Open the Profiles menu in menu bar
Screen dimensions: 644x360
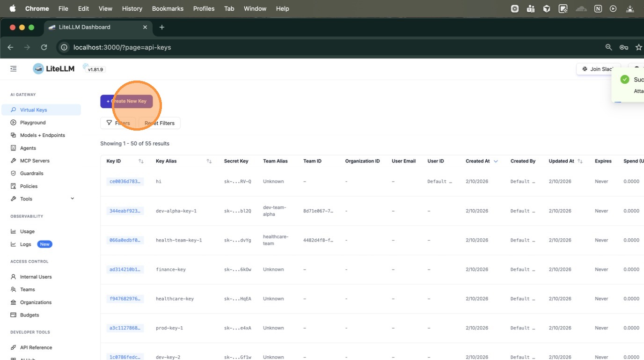point(204,8)
